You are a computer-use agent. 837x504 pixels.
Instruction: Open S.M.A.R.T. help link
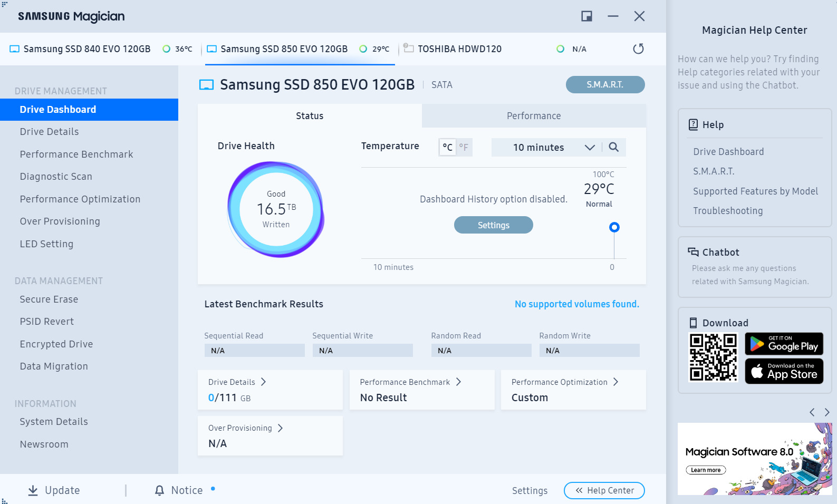[714, 171]
